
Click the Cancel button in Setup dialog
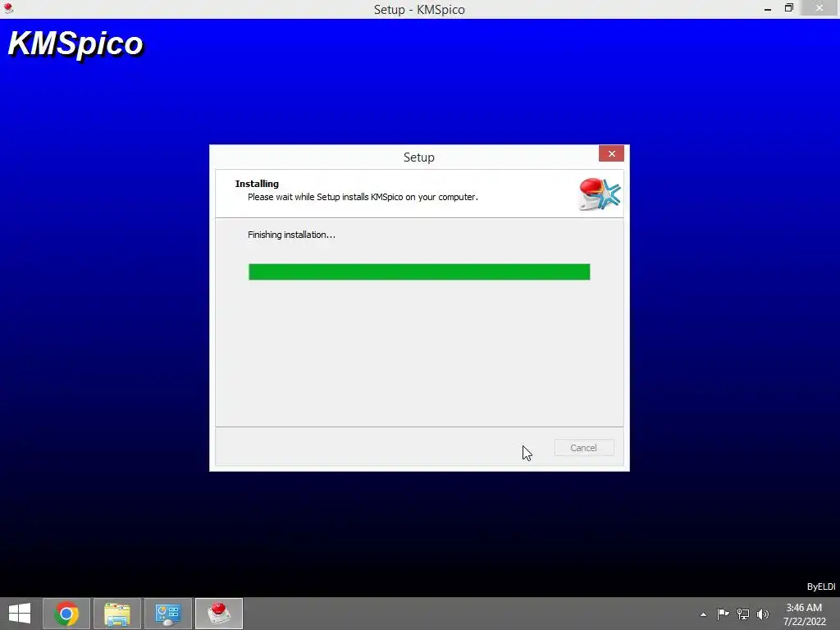click(x=584, y=448)
